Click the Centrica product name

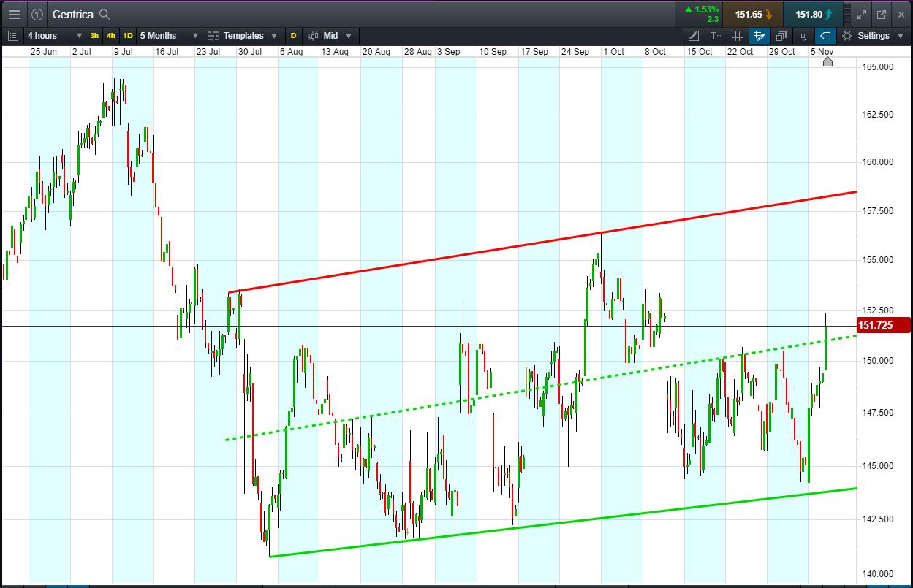click(x=73, y=14)
